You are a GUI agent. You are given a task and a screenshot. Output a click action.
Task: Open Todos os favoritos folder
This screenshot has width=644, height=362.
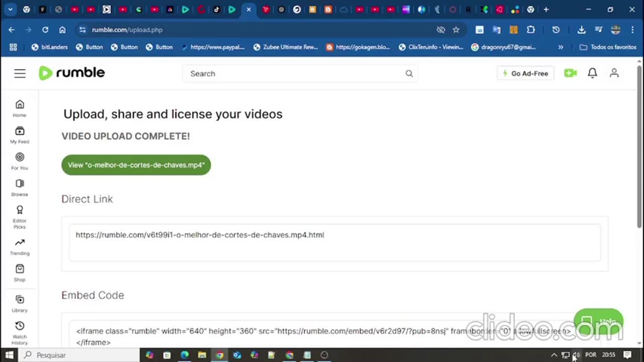pyautogui.click(x=608, y=47)
